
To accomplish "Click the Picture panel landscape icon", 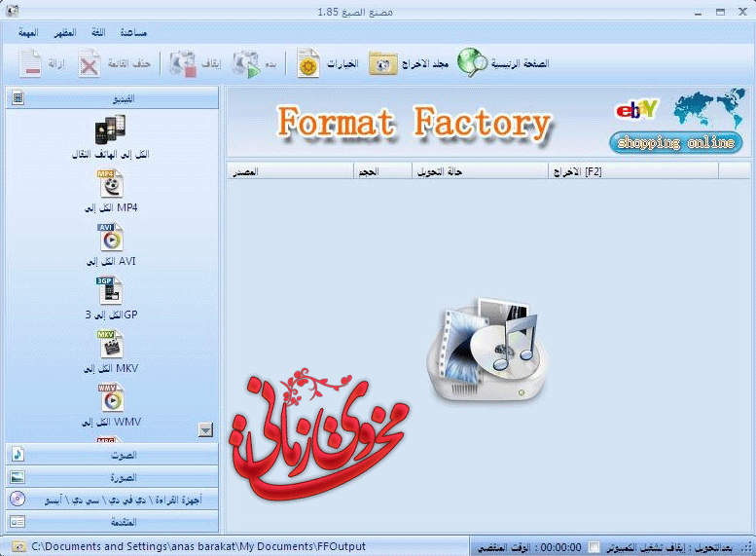I will pyautogui.click(x=18, y=477).
